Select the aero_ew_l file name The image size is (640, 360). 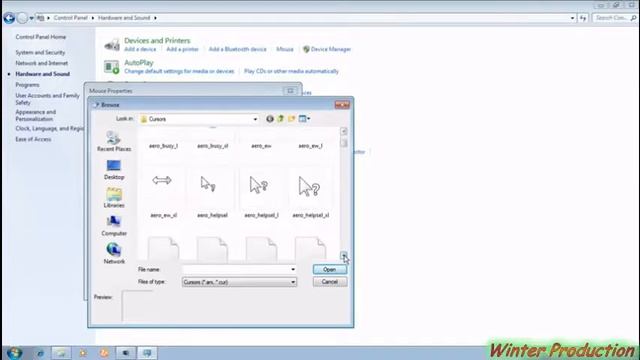[311, 146]
